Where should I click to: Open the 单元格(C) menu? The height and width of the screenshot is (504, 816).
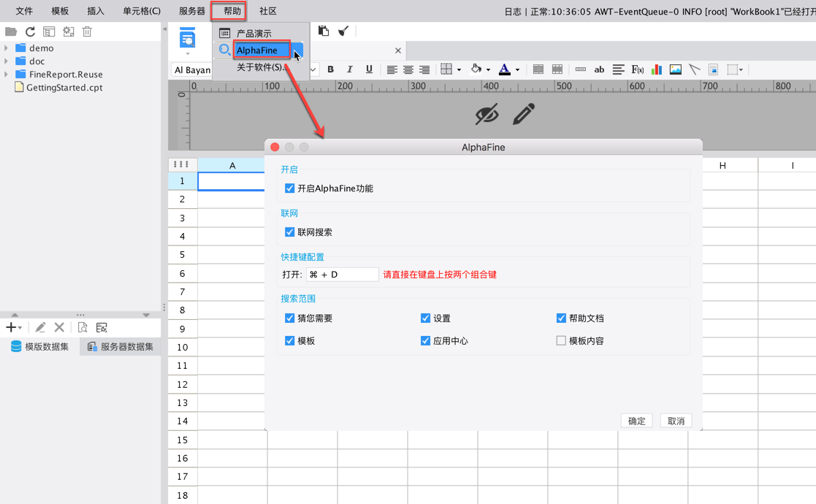pyautogui.click(x=142, y=11)
